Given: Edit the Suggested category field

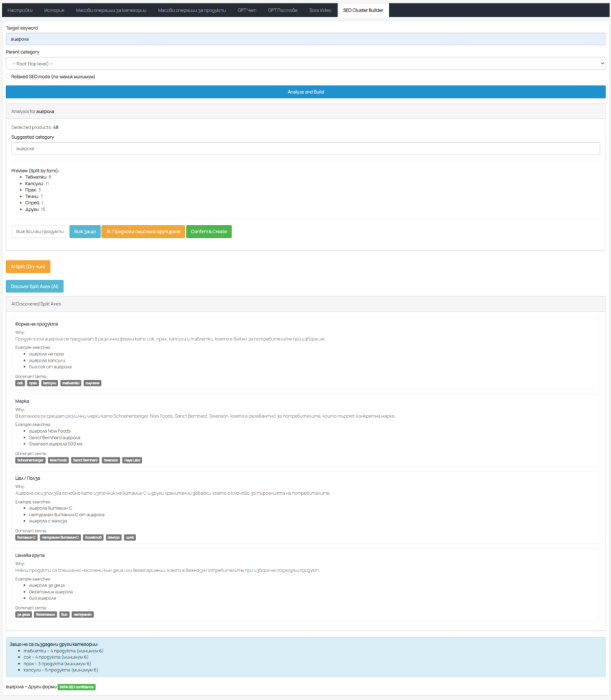Looking at the screenshot, I should pos(305,148).
